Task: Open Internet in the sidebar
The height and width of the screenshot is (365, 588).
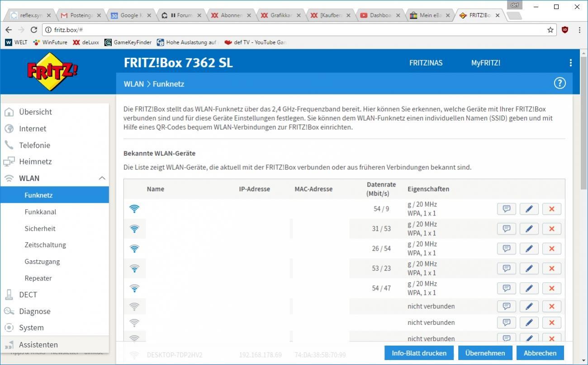Action: click(x=54, y=128)
